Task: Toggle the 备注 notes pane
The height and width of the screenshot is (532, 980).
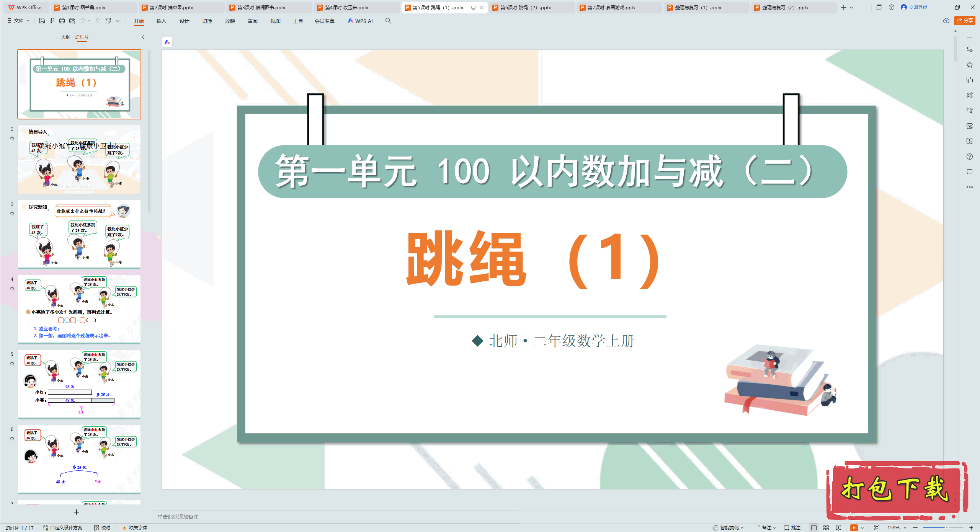Action: (764, 527)
